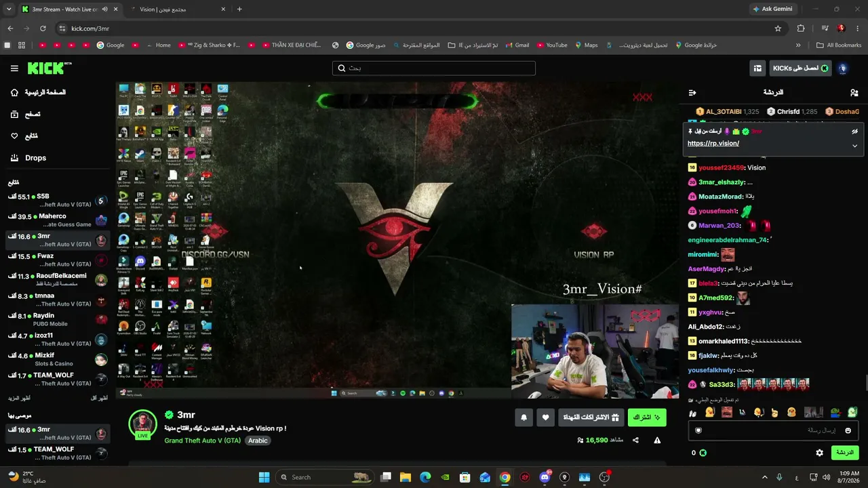Click show more under following list
Screen dimensions: 868x488
coord(19,399)
